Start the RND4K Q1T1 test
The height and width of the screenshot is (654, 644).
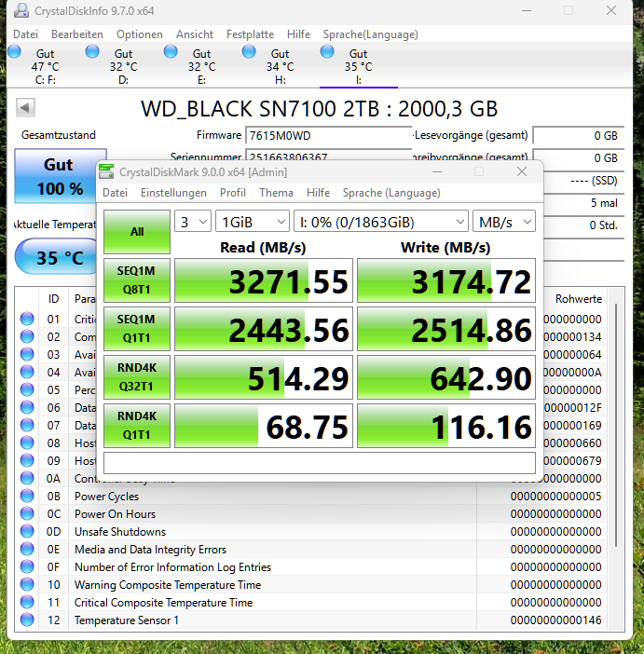click(137, 426)
